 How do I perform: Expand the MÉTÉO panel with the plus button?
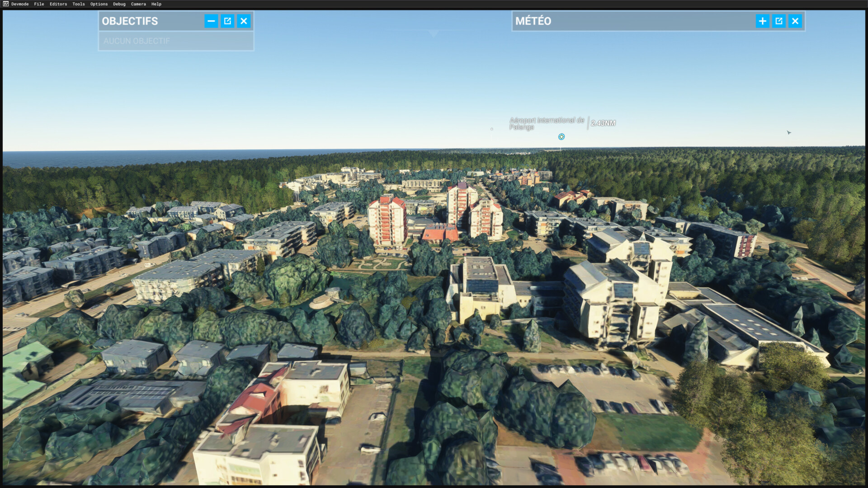pos(762,21)
